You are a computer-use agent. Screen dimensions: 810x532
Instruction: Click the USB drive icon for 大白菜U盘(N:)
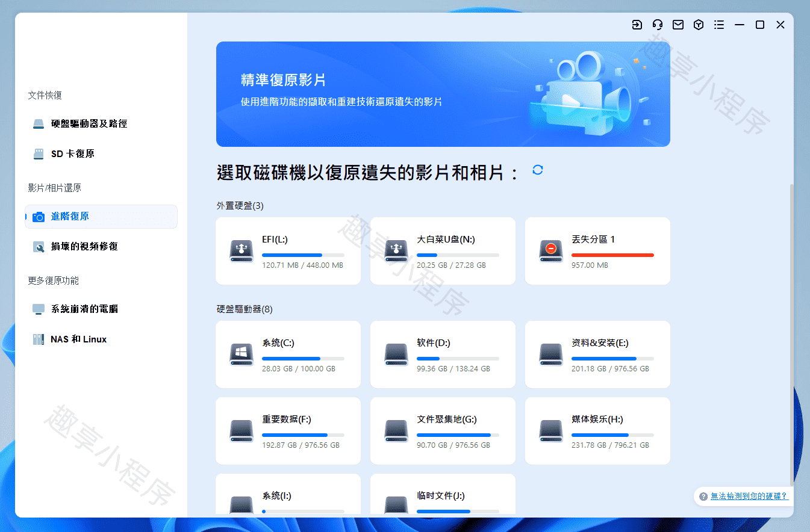tap(396, 250)
